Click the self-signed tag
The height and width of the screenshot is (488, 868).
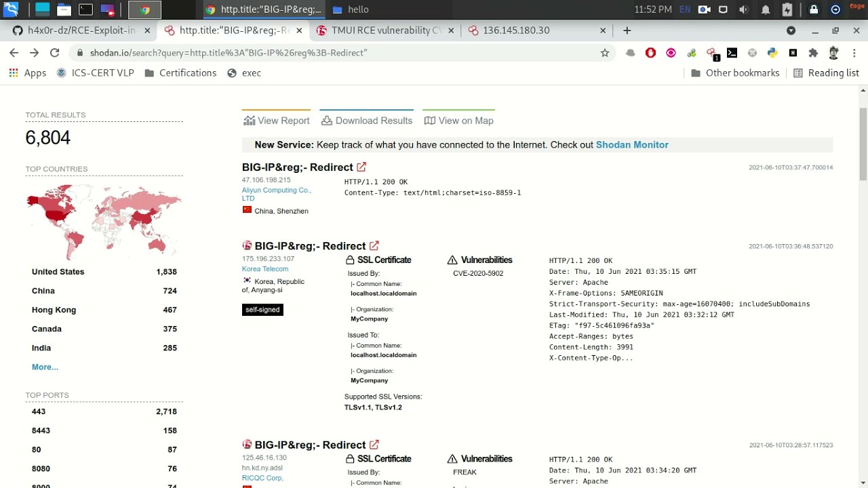click(x=262, y=310)
